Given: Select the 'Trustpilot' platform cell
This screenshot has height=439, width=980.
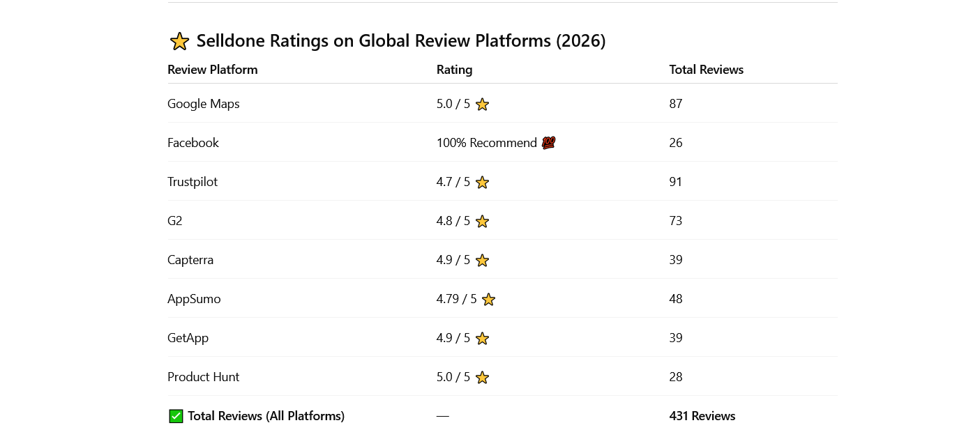Looking at the screenshot, I should point(193,182).
